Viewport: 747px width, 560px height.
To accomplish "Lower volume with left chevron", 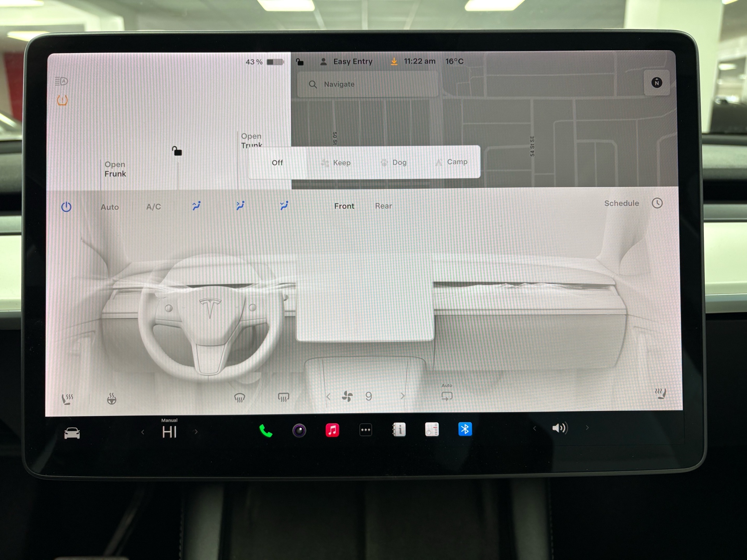I will tap(535, 428).
